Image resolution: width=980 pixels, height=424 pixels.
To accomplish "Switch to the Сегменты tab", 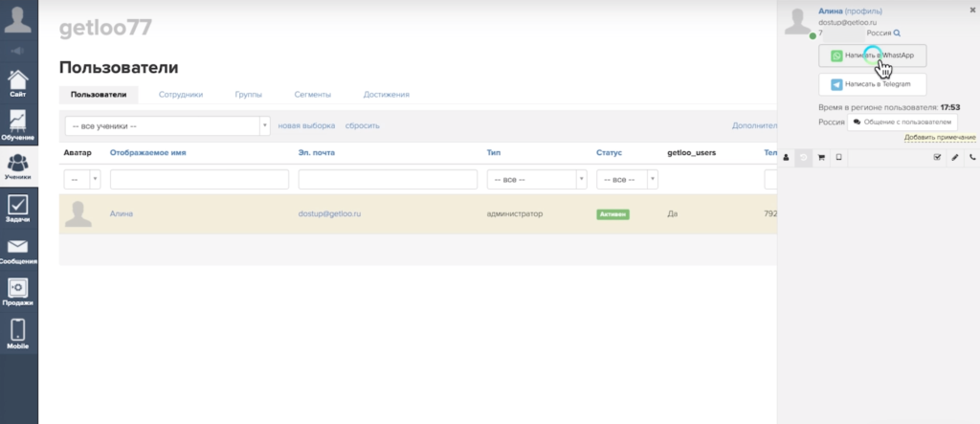I will coord(312,95).
